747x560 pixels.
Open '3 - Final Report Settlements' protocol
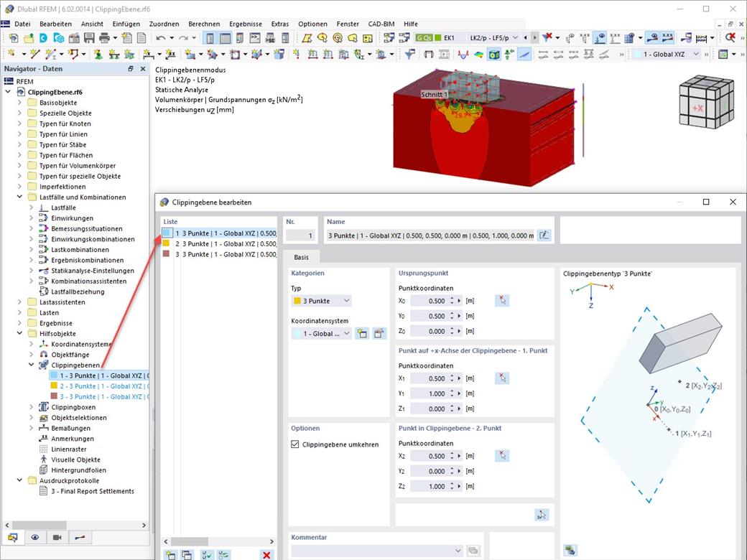(x=93, y=491)
